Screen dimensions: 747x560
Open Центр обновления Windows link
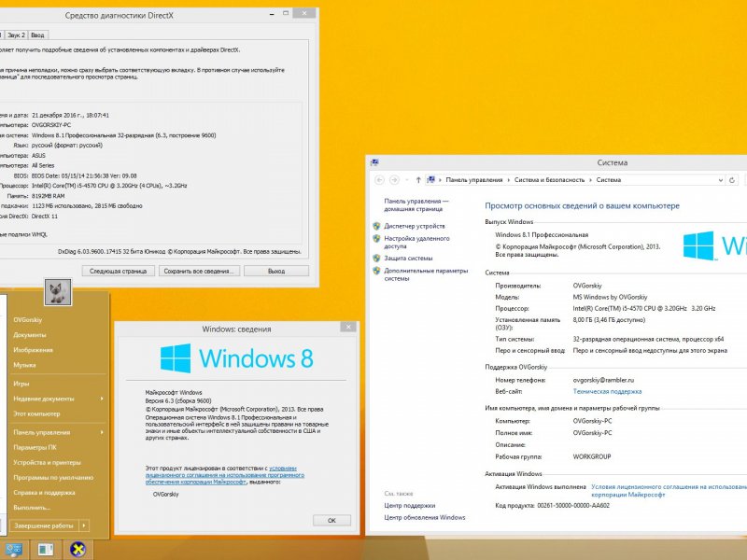coord(425,517)
